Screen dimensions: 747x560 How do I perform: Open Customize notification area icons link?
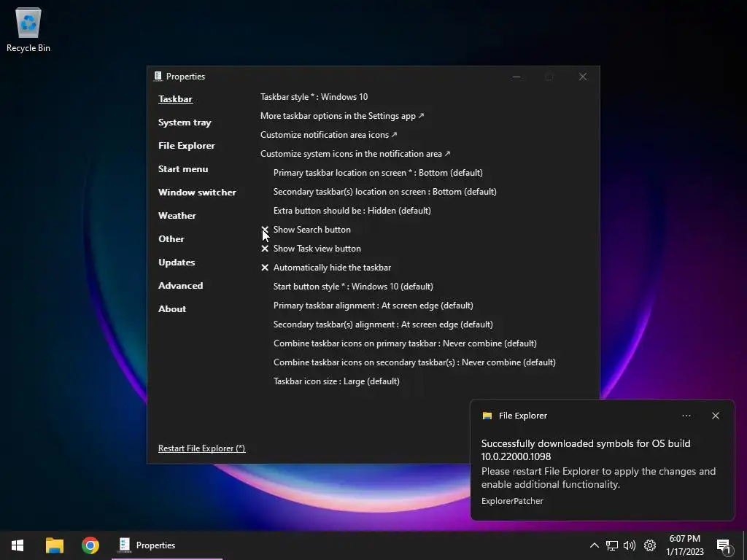pos(329,135)
